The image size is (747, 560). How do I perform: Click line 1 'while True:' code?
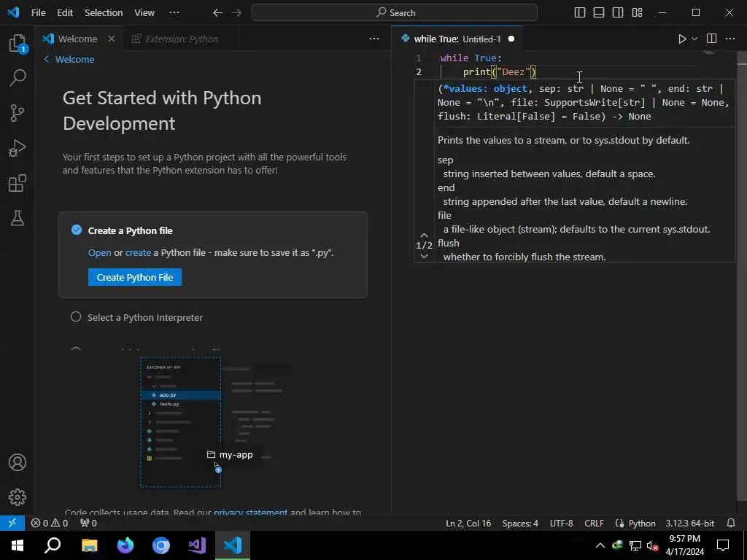471,58
